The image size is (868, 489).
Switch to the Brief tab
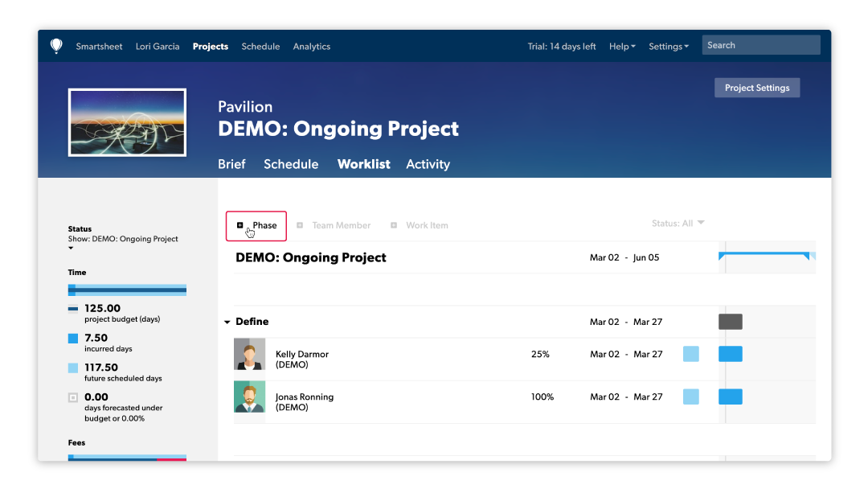click(x=231, y=164)
